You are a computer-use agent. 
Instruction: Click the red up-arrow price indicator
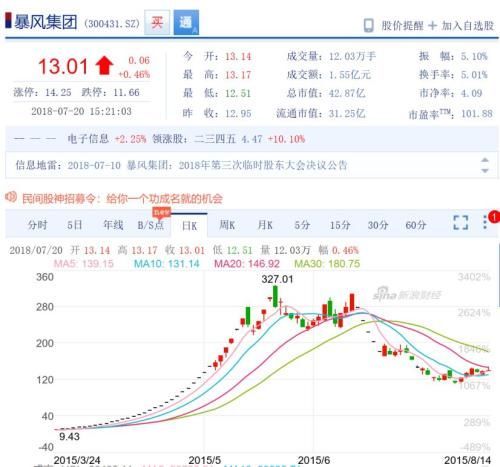click(x=104, y=65)
